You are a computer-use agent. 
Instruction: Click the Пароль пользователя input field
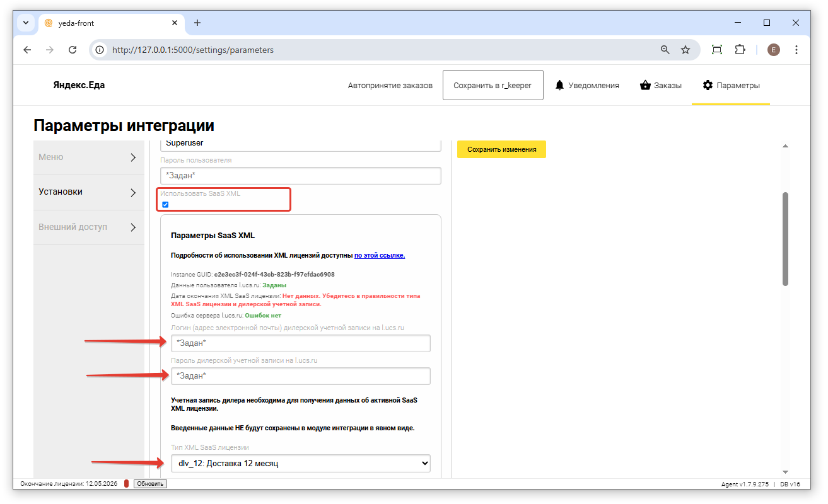pyautogui.click(x=300, y=175)
